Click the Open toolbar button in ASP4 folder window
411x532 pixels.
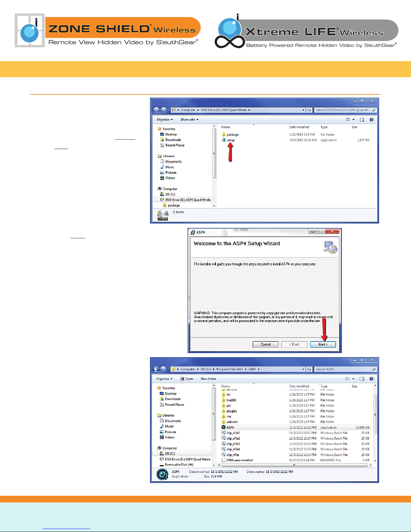[x=187, y=379]
